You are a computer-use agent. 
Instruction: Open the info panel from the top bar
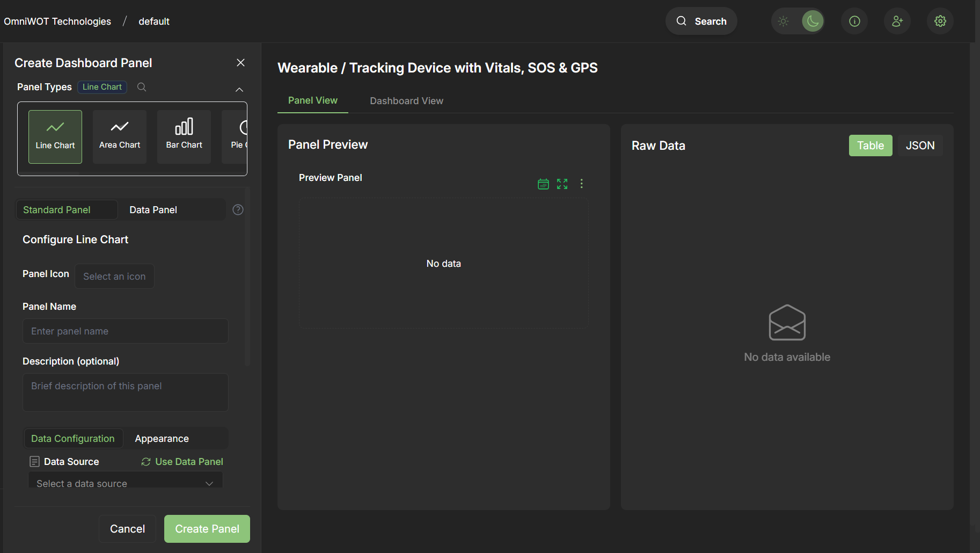pyautogui.click(x=854, y=21)
